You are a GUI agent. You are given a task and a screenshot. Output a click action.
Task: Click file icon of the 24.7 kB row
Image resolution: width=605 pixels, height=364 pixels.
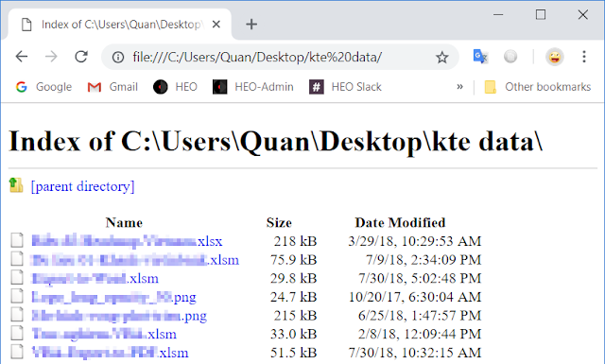[17, 296]
